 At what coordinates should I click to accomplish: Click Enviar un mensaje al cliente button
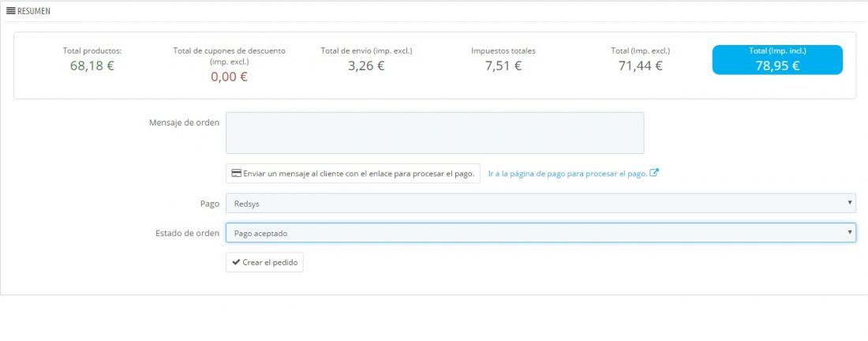pyautogui.click(x=353, y=174)
